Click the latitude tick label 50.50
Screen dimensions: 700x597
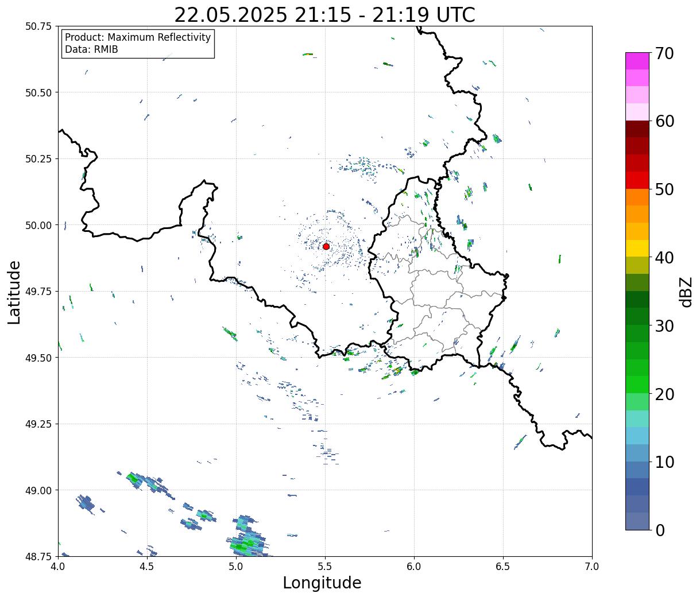[x=38, y=92]
